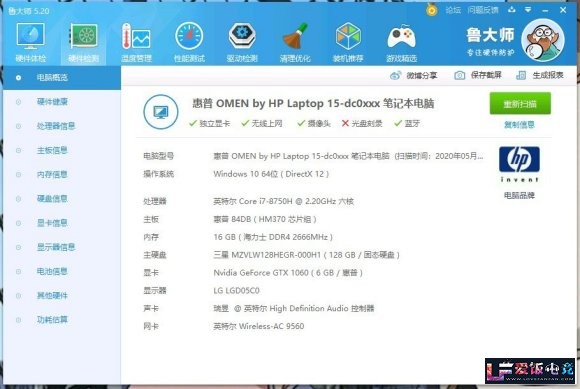
Task: Select 电脑概览 in the sidebar
Action: (62, 78)
